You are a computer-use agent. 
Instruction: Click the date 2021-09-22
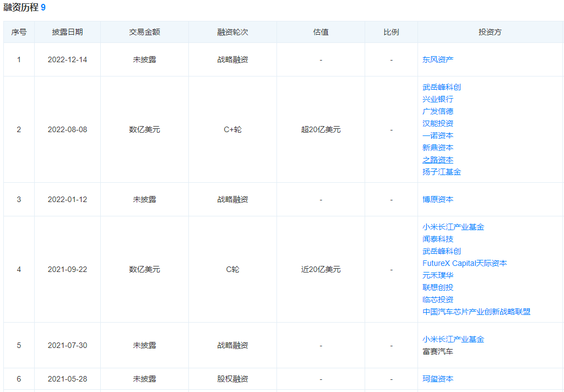tap(67, 269)
